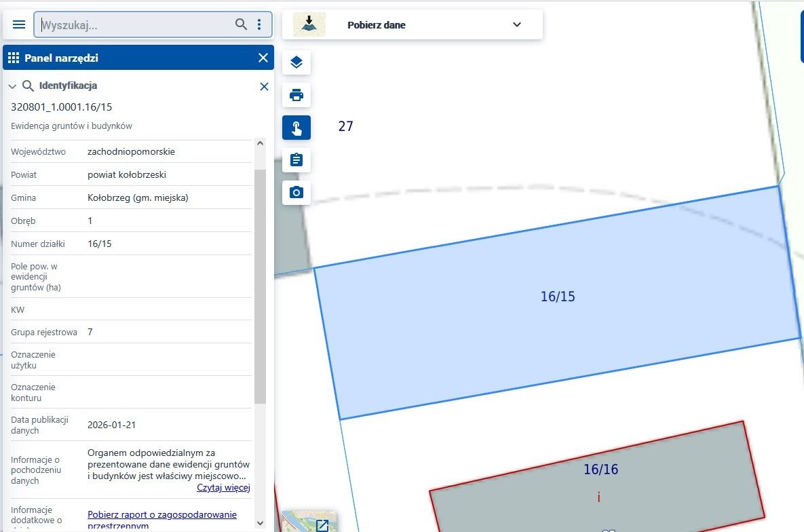The width and height of the screenshot is (804, 532).
Task: Open the hamburger main menu
Action: [x=19, y=24]
